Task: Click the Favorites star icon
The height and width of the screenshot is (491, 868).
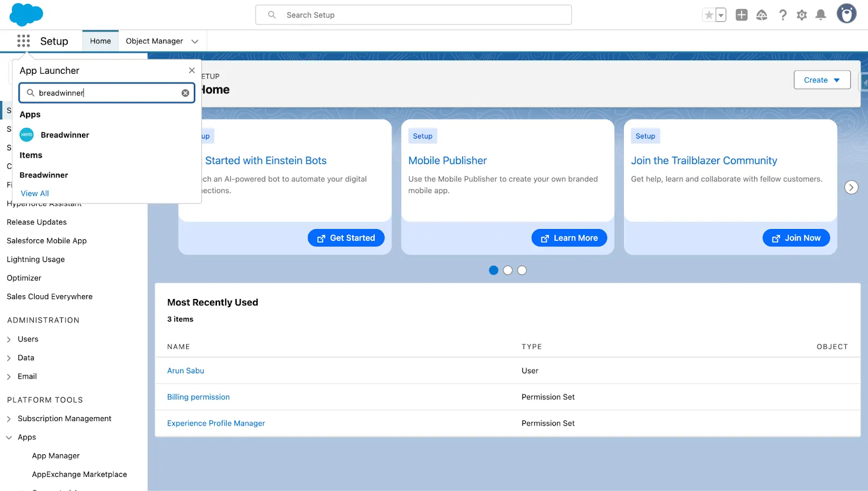Action: (709, 15)
